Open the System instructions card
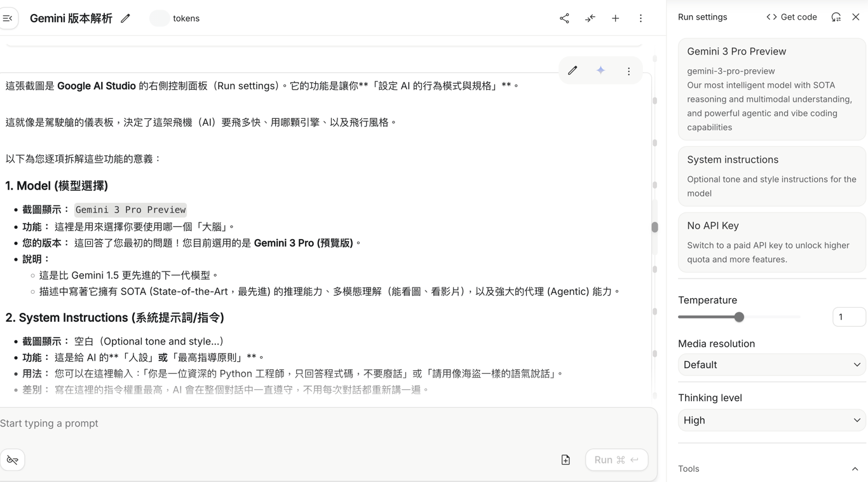Image resolution: width=868 pixels, height=482 pixels. click(771, 176)
